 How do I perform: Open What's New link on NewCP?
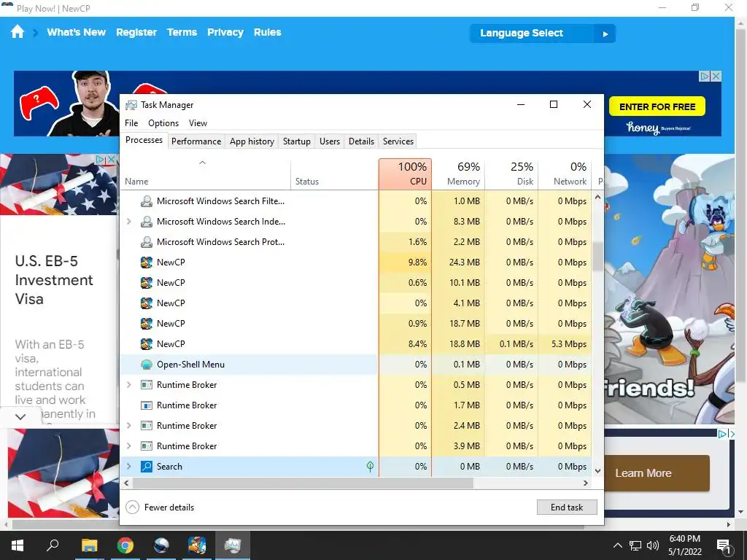76,32
